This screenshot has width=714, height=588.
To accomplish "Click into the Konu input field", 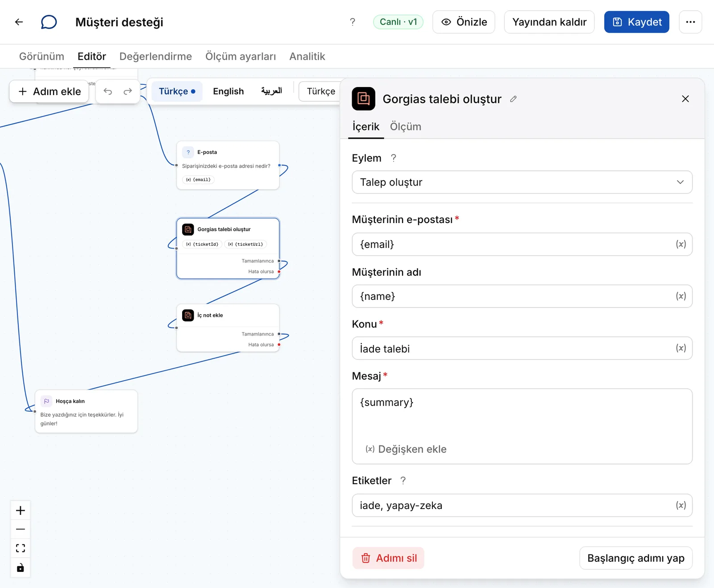I will tap(522, 348).
